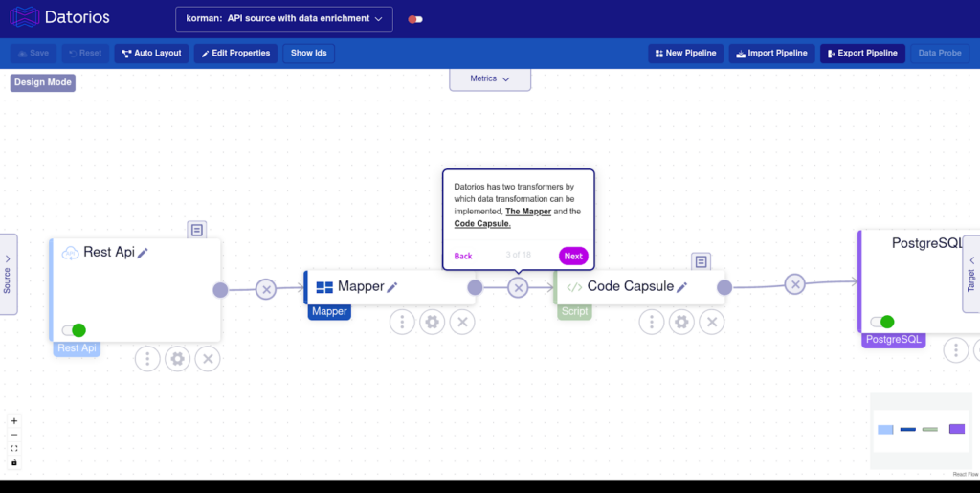Toggle the PostgreSQL node switch
980x493 pixels.
pos(881,322)
